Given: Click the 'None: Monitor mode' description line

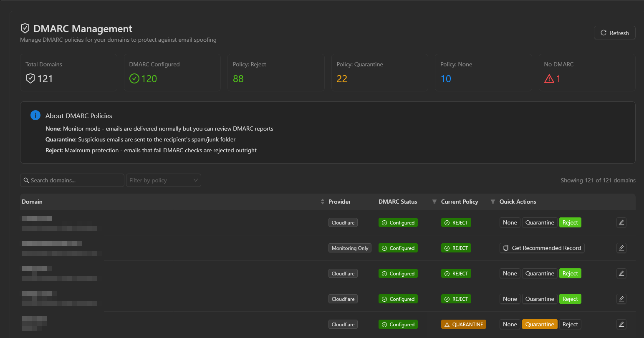Looking at the screenshot, I should [x=159, y=129].
